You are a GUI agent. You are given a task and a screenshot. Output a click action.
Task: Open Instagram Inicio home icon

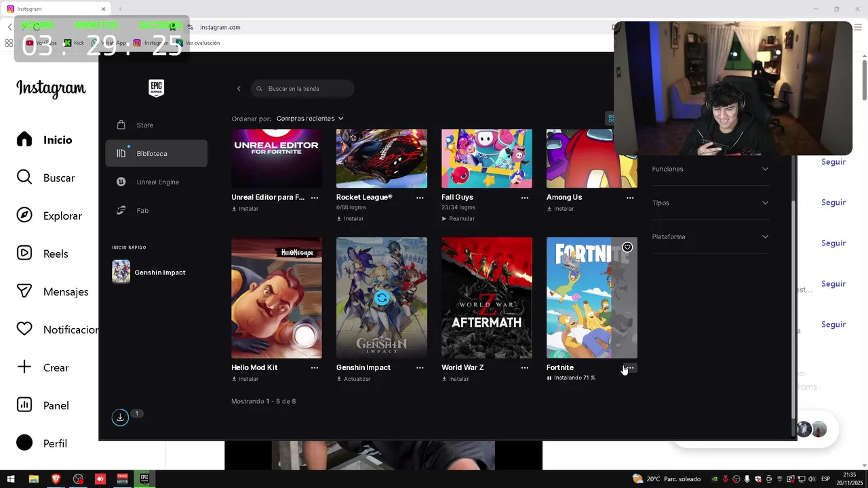[24, 140]
